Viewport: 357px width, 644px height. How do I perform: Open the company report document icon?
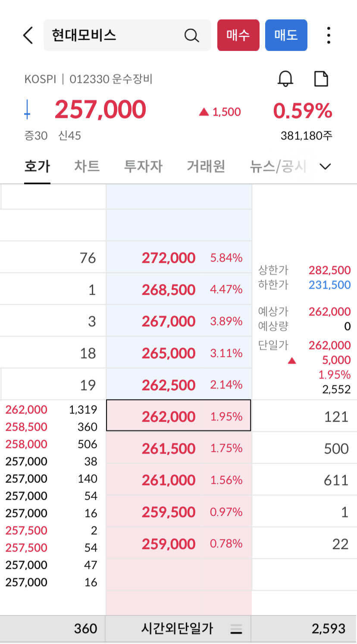321,79
